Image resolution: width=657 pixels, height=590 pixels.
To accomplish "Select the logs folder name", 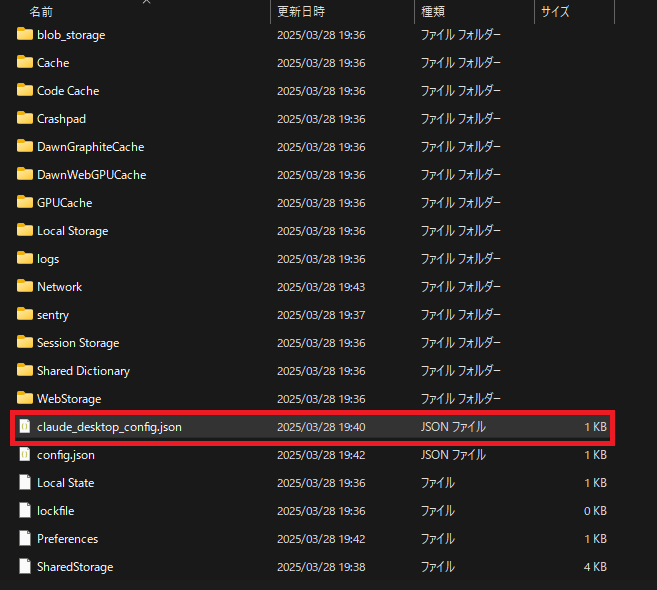I will tap(48, 259).
